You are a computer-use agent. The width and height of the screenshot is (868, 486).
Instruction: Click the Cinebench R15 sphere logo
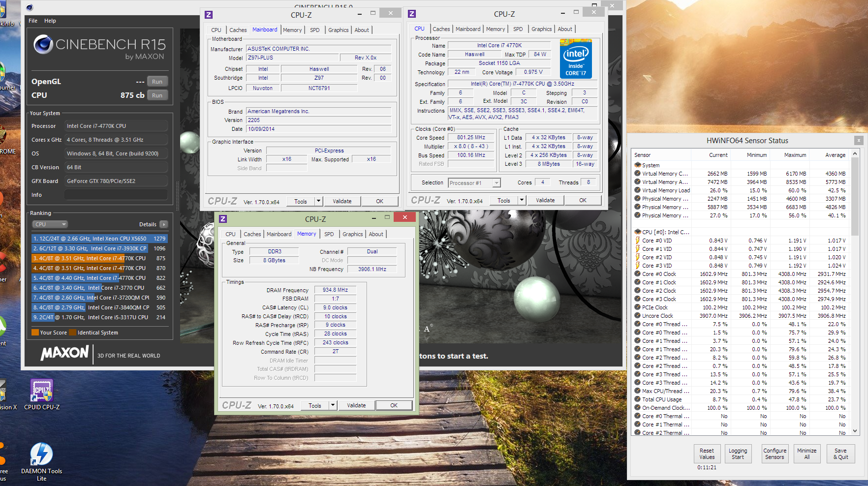coord(43,45)
